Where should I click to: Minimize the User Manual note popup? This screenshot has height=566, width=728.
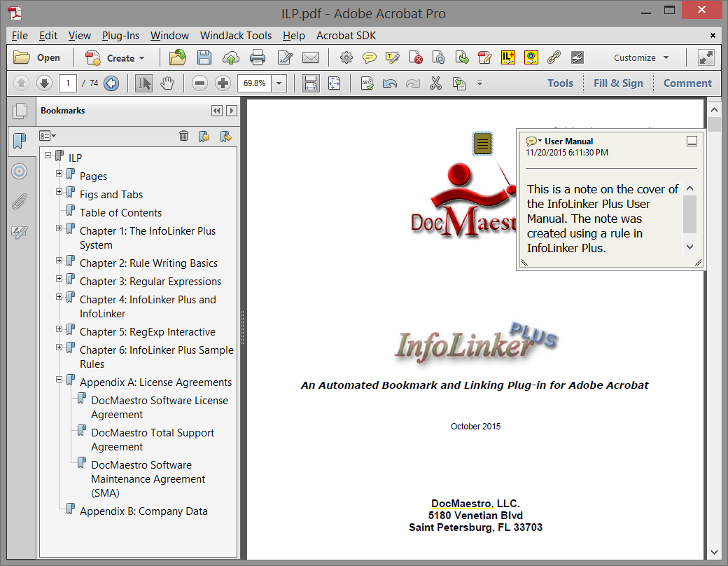692,141
